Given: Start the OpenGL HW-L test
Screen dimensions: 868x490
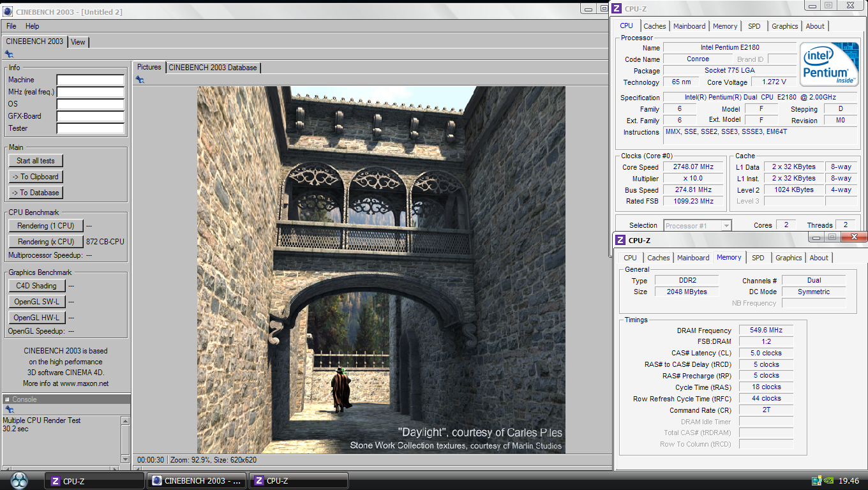Looking at the screenshot, I should point(37,318).
